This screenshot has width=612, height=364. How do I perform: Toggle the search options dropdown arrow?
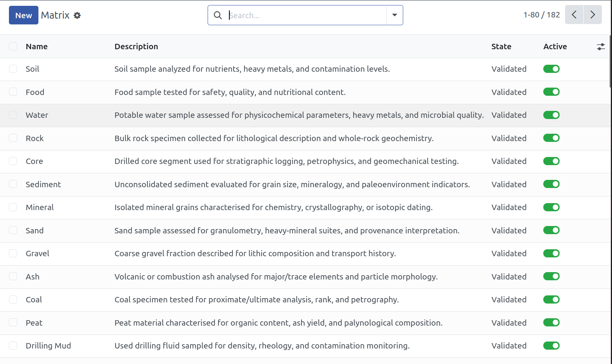pos(395,15)
